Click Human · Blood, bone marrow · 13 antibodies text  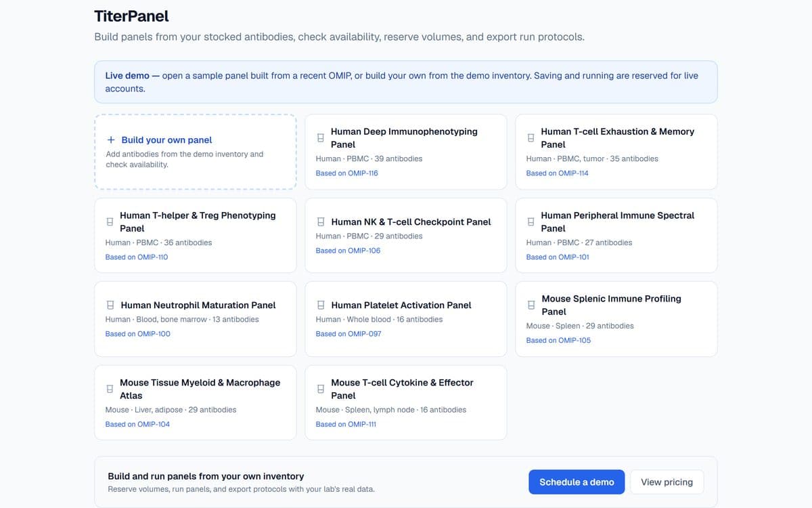182,320
